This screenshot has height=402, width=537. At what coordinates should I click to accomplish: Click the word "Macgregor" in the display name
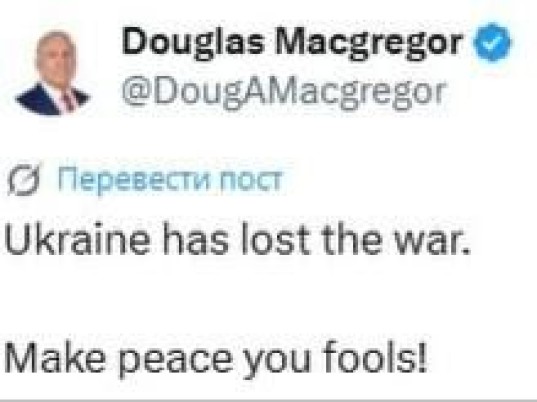tap(370, 43)
